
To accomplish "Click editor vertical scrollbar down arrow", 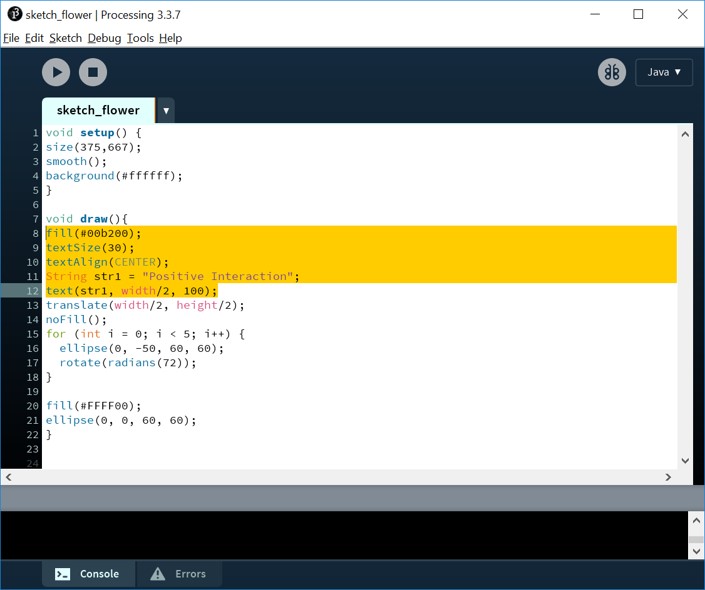I will tap(685, 460).
